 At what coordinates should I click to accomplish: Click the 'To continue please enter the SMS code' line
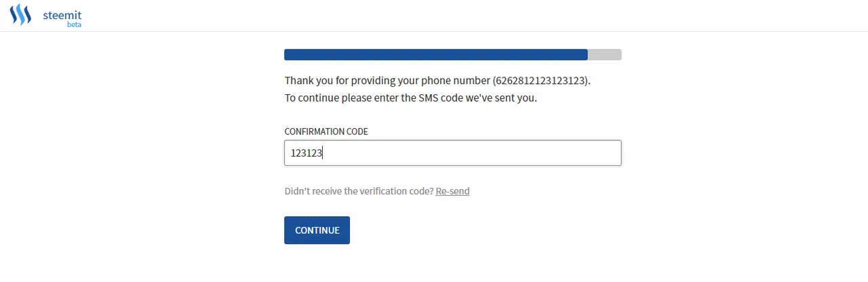[x=410, y=98]
